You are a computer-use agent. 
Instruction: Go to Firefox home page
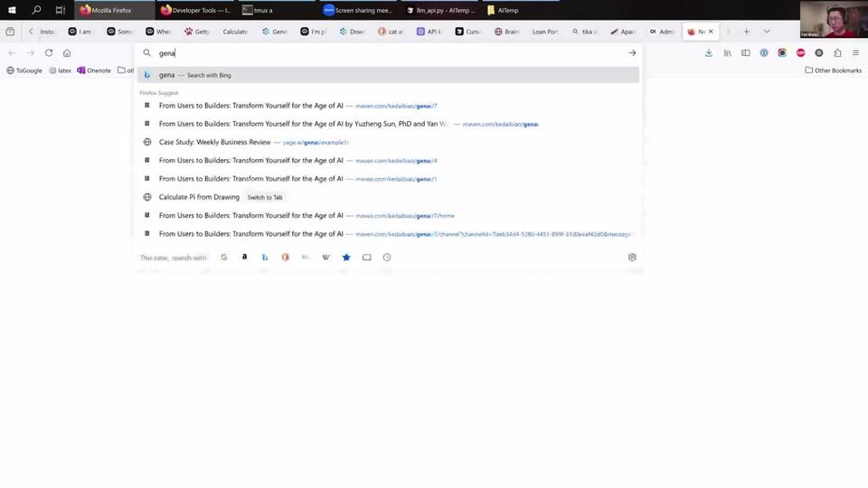click(x=67, y=53)
